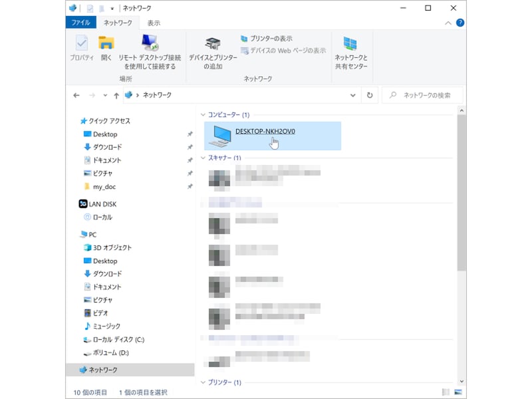Viewport: 532px width, 399px height.
Task: Click the refresh button beside address bar
Action: [370, 95]
